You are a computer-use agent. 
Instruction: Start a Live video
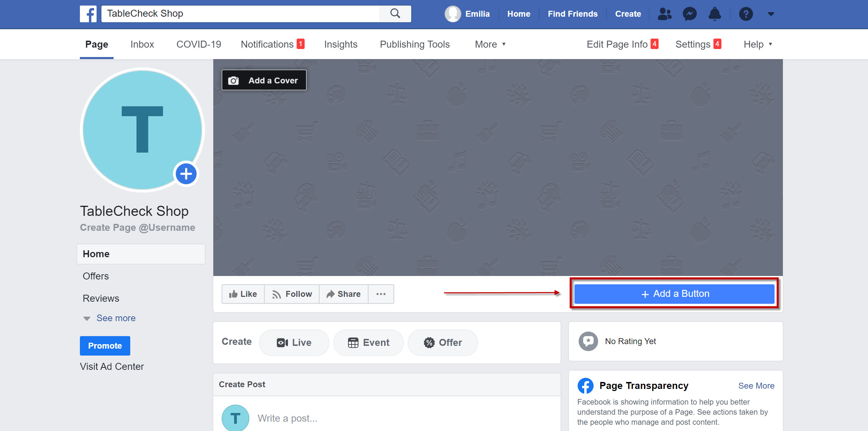(x=294, y=342)
